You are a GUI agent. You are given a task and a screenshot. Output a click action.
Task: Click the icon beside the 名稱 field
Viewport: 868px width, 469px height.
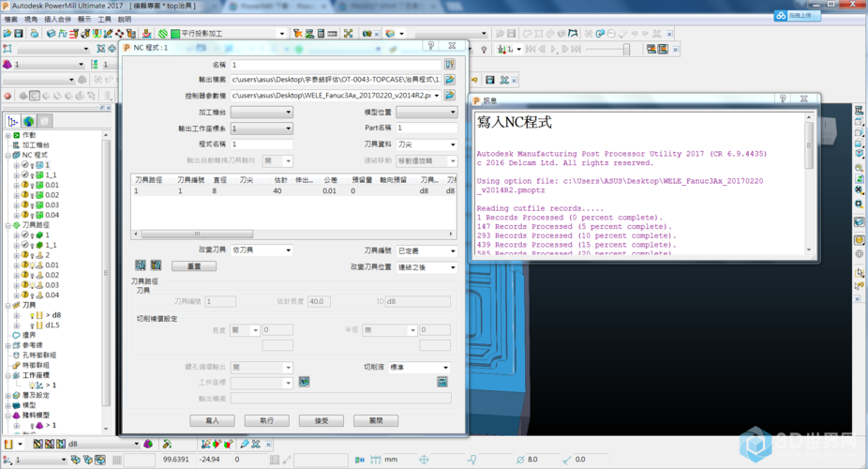pyautogui.click(x=450, y=65)
